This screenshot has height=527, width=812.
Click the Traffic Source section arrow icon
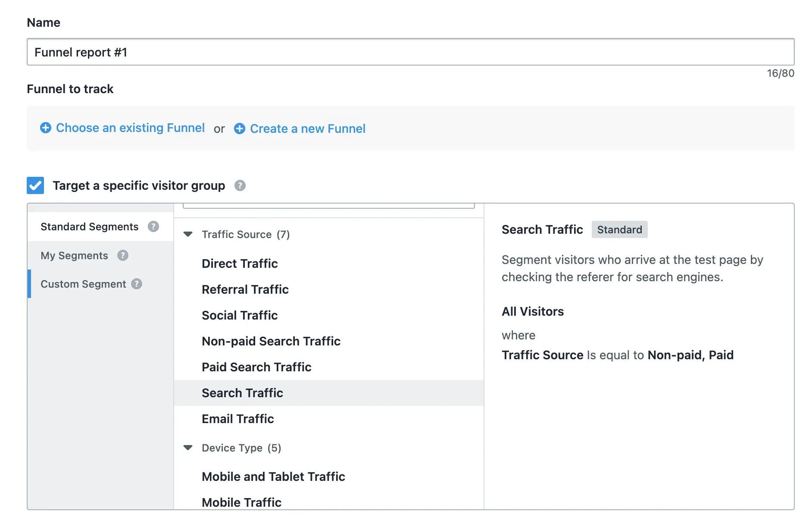pyautogui.click(x=187, y=234)
